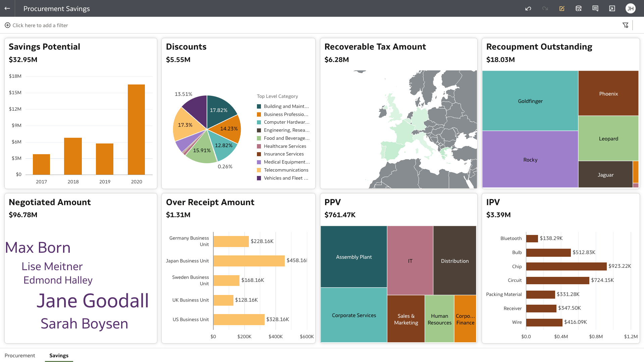Select the Goldfinger tile in Recoupment Outstanding
644x362 pixels.
point(530,101)
